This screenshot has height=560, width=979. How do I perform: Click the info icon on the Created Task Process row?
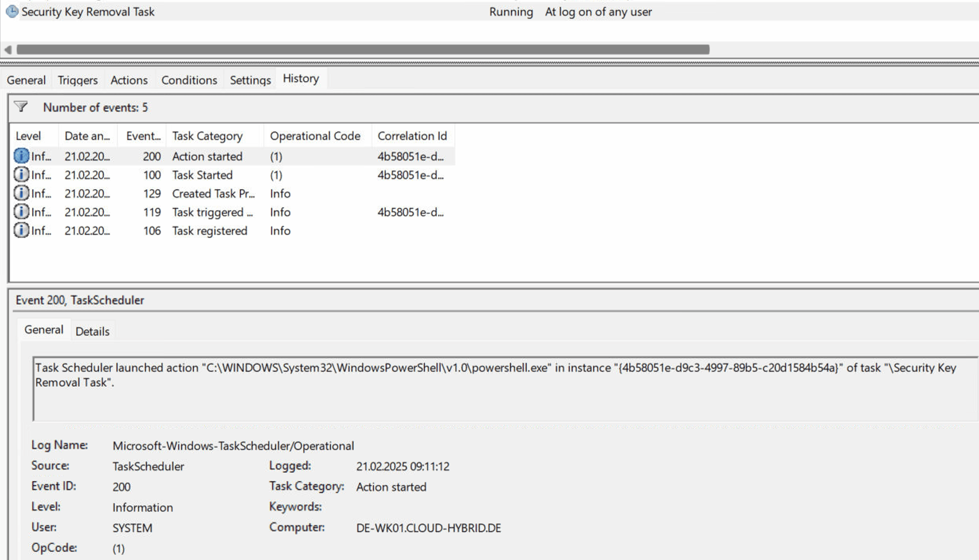pyautogui.click(x=21, y=193)
